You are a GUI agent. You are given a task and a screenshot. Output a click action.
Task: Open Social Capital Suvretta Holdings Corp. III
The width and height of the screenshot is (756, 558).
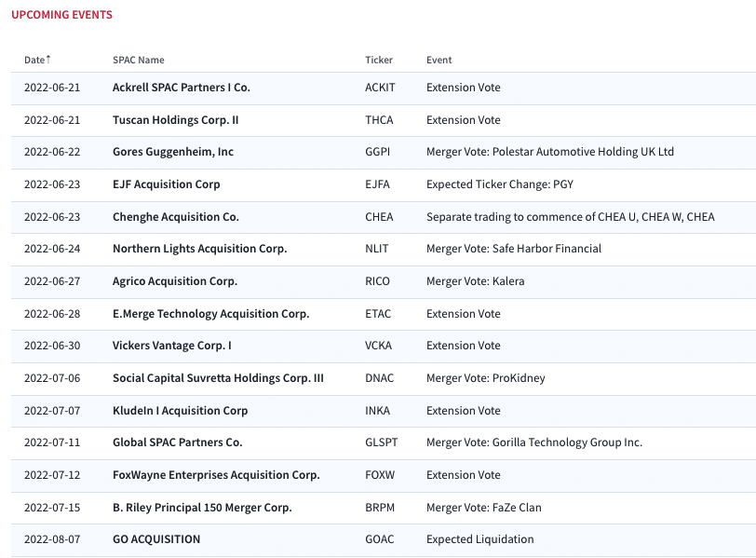click(219, 378)
